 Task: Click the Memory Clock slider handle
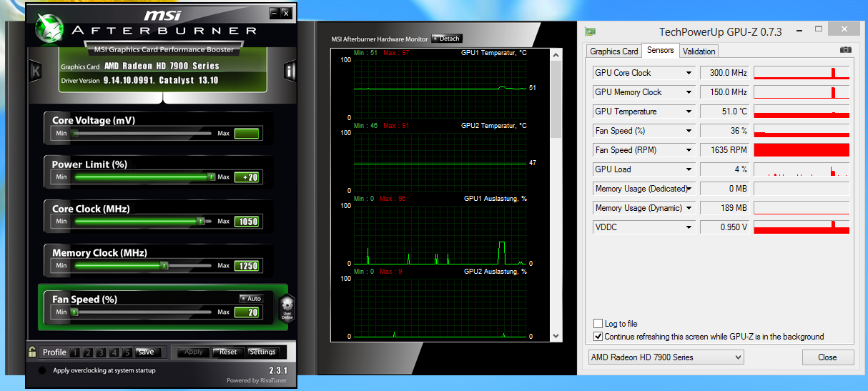pos(164,266)
